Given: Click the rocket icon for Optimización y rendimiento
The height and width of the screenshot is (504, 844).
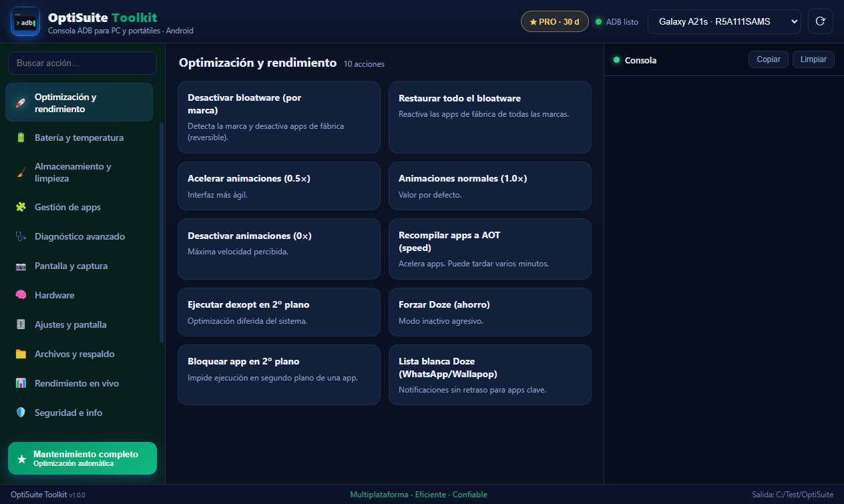Looking at the screenshot, I should [21, 103].
